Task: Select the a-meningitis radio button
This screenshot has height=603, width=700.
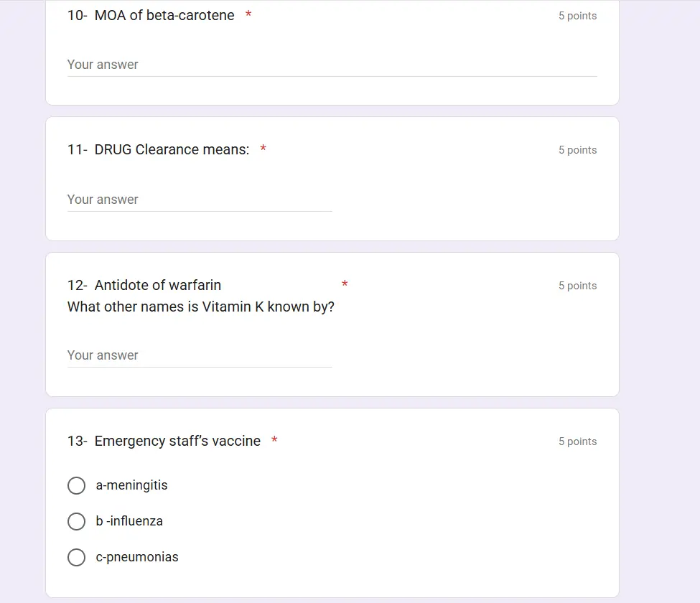Action: point(77,485)
